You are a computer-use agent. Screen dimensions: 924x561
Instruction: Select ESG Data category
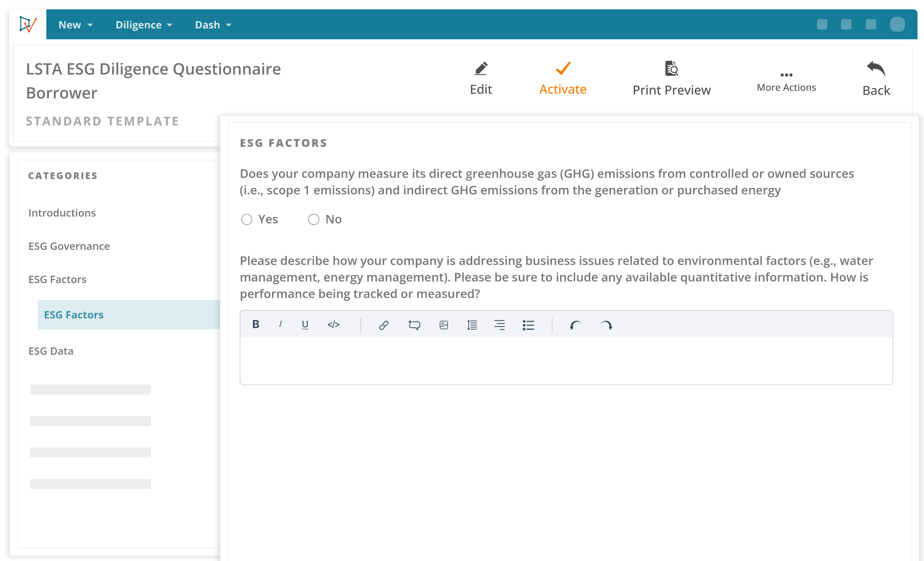click(51, 351)
